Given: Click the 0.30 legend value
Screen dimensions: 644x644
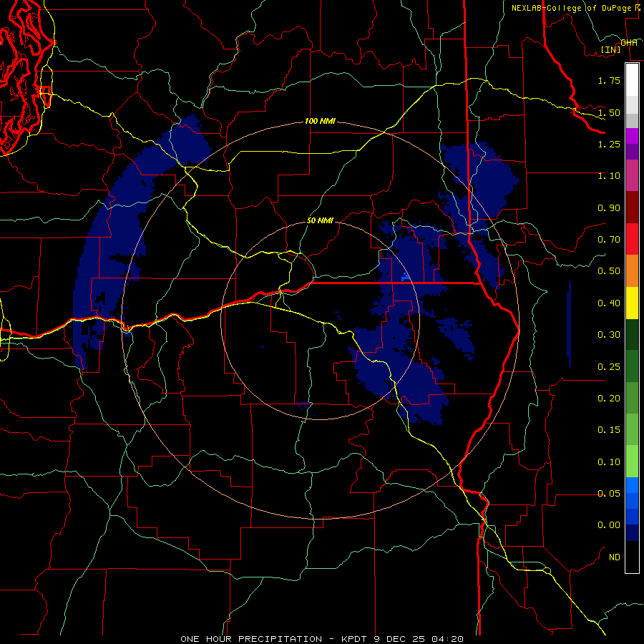Looking at the screenshot, I should [609, 335].
